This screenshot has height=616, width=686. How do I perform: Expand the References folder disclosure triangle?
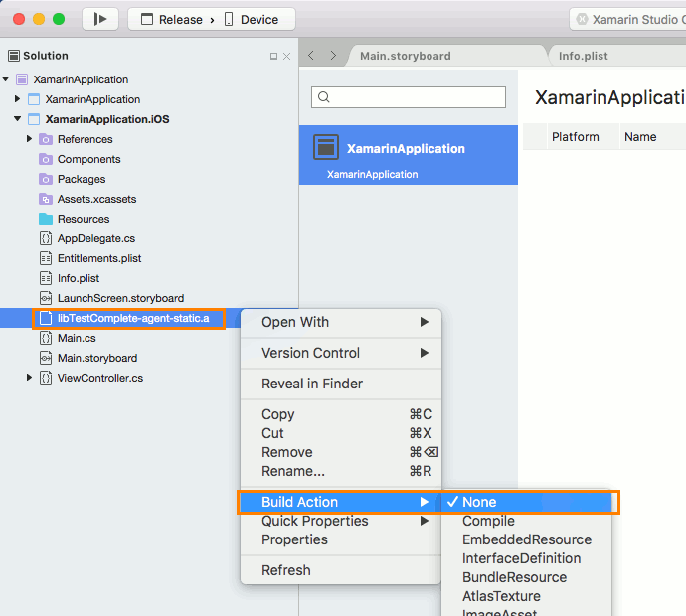(30, 139)
